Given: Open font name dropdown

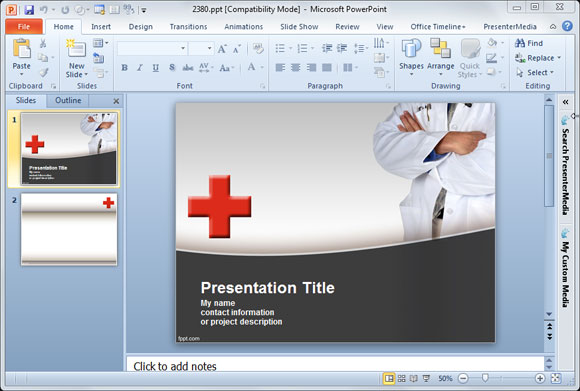Looking at the screenshot, I should pyautogui.click(x=183, y=48).
